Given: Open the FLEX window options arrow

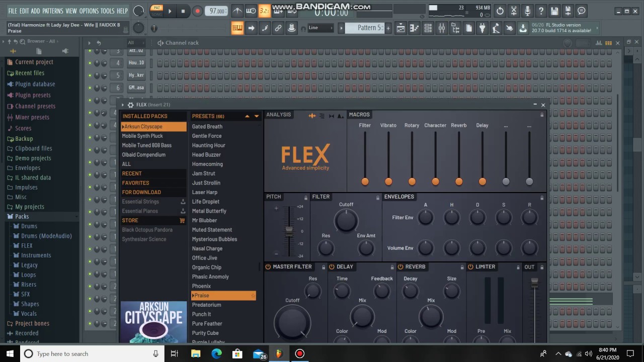Looking at the screenshot, I should click(x=122, y=105).
